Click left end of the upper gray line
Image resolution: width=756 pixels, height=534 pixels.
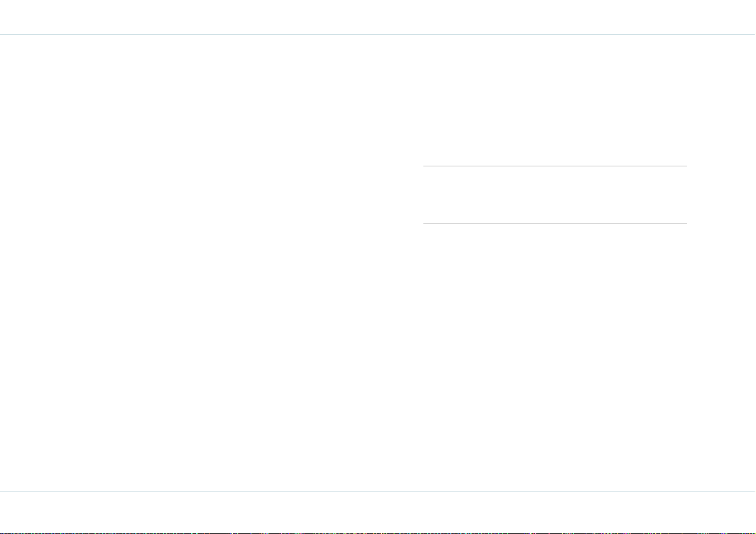(x=425, y=166)
